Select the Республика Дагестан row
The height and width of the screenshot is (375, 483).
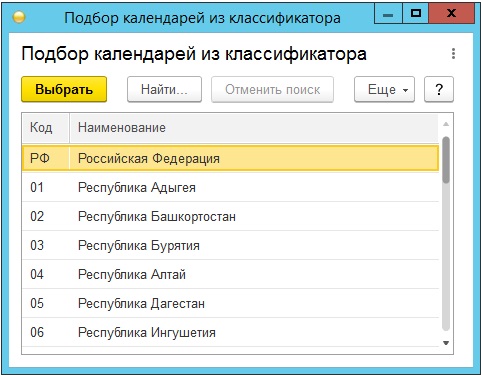point(230,303)
